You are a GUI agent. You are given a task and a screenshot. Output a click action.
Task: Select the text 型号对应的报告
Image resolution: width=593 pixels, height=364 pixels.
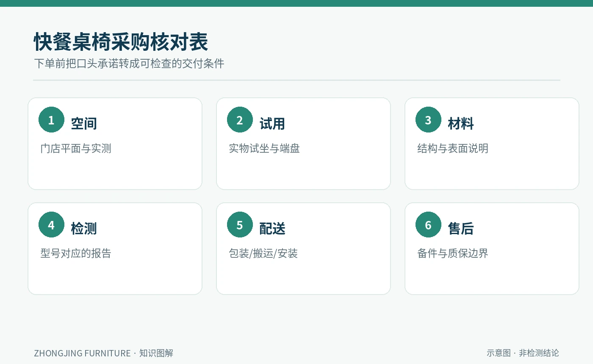pos(76,254)
